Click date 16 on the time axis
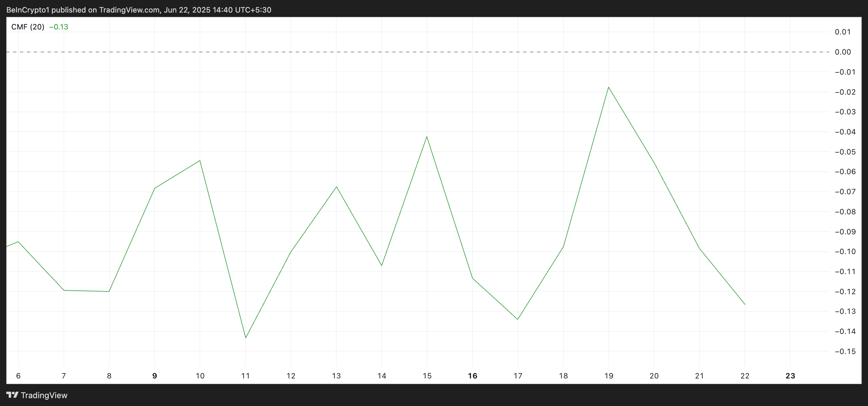 click(x=473, y=376)
